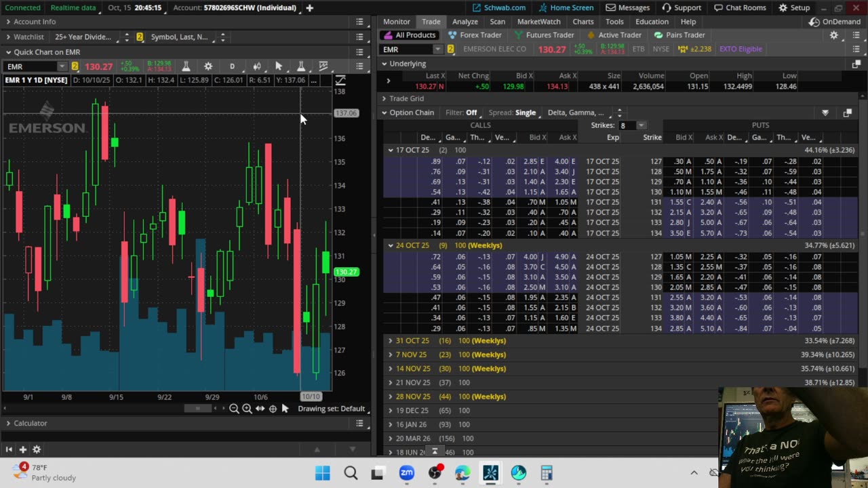Add a gadget with the sidebar plus button
The width and height of the screenshot is (868, 488).
tap(22, 449)
